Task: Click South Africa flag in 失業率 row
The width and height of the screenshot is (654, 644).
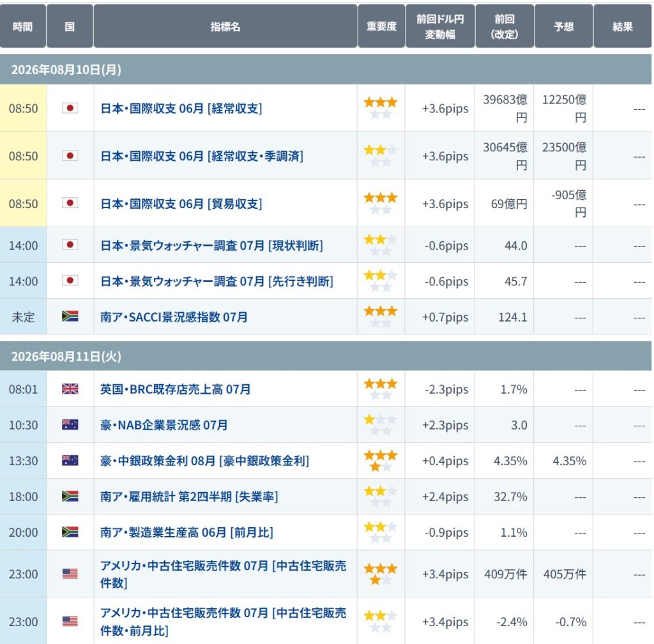Action: pos(70,497)
